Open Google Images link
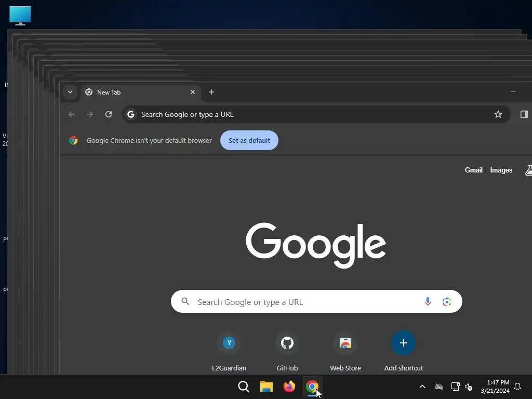532x399 pixels. [501, 170]
